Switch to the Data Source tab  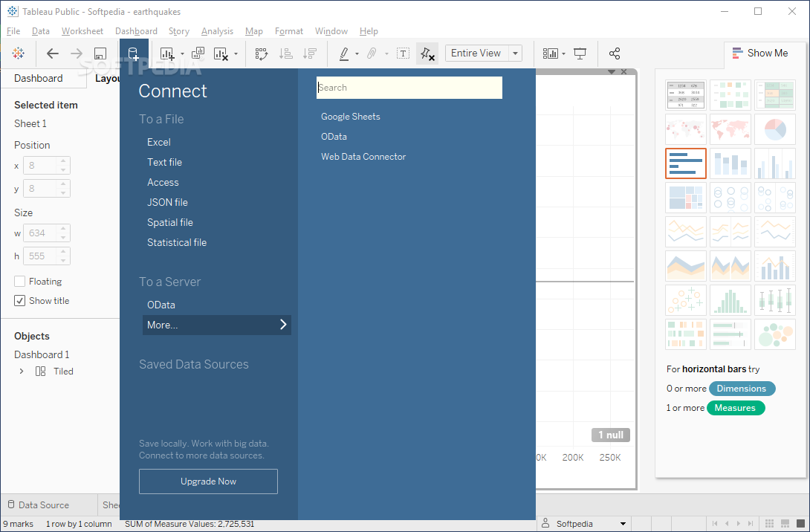click(x=44, y=505)
